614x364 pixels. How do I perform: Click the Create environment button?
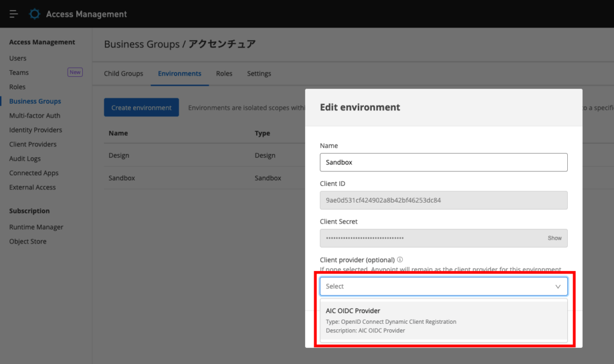click(x=141, y=108)
